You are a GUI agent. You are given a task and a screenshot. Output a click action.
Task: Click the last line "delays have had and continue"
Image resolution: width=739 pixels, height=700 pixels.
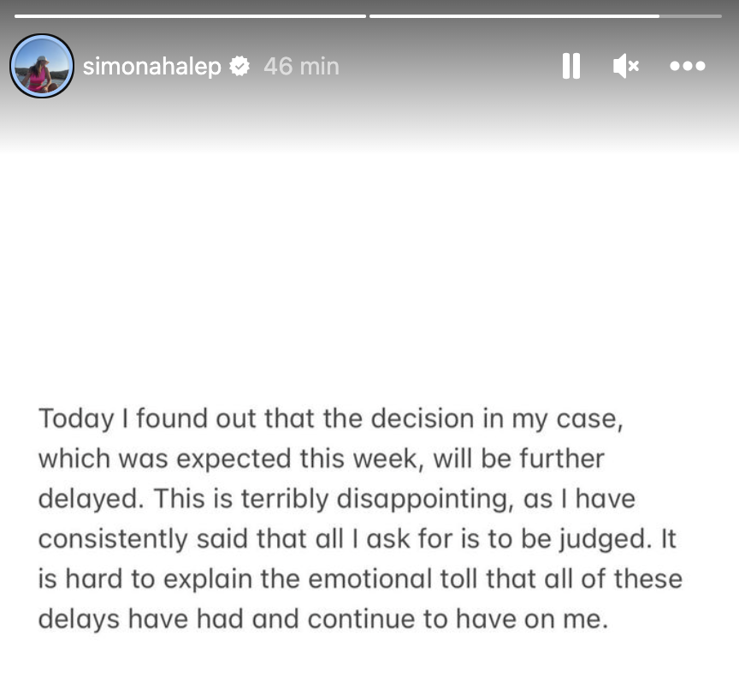pos(322,619)
